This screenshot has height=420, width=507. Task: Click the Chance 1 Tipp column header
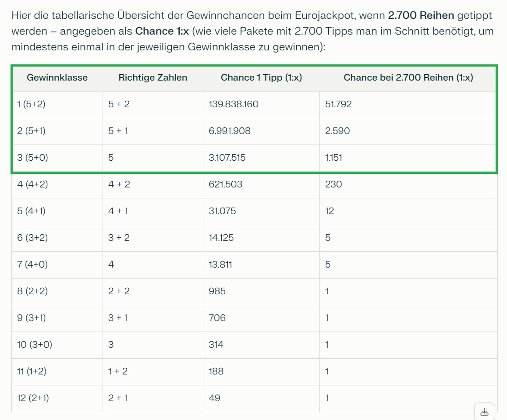click(261, 78)
